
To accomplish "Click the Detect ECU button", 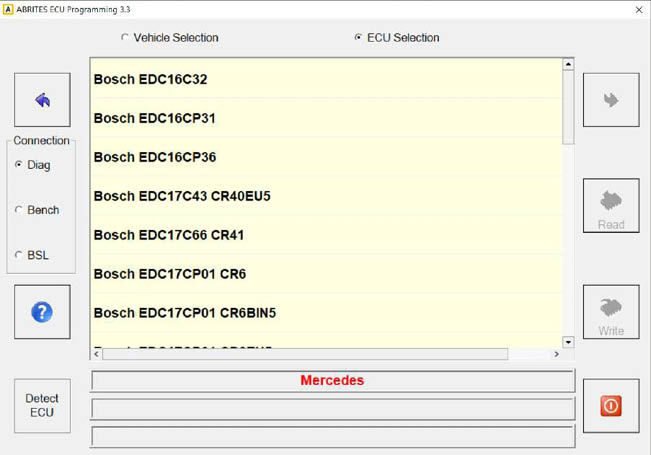I will [42, 406].
